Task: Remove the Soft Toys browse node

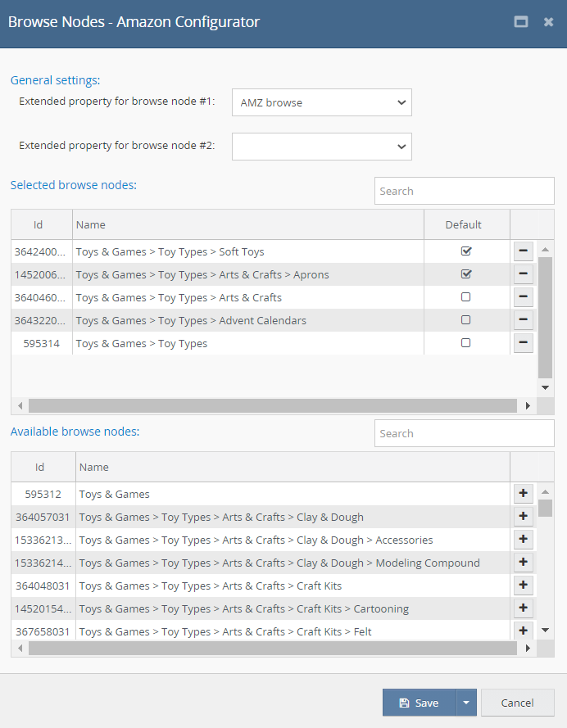Action: coord(524,251)
